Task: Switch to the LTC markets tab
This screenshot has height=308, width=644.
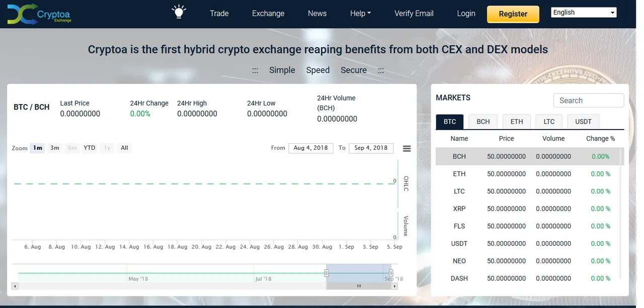Action: (x=549, y=122)
